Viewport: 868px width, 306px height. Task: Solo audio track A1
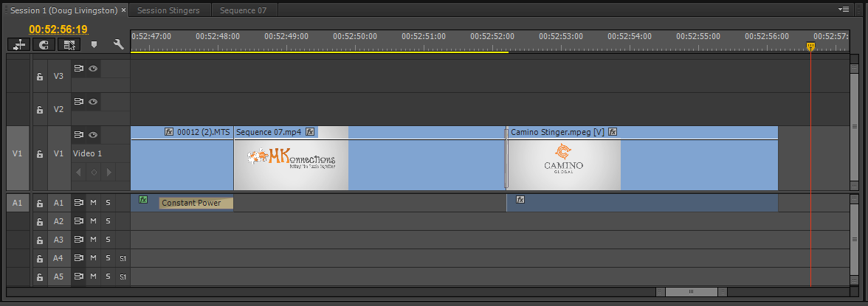[x=108, y=203]
